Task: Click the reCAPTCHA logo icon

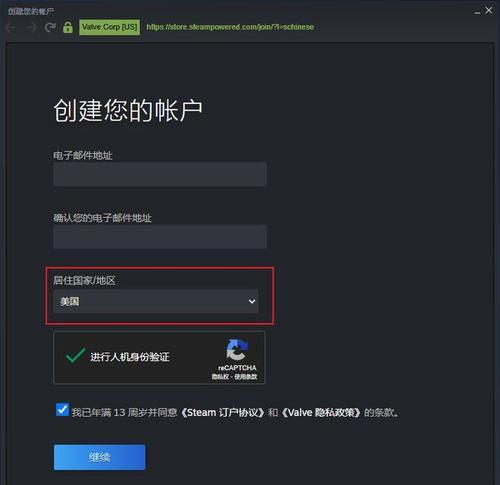Action: click(237, 350)
